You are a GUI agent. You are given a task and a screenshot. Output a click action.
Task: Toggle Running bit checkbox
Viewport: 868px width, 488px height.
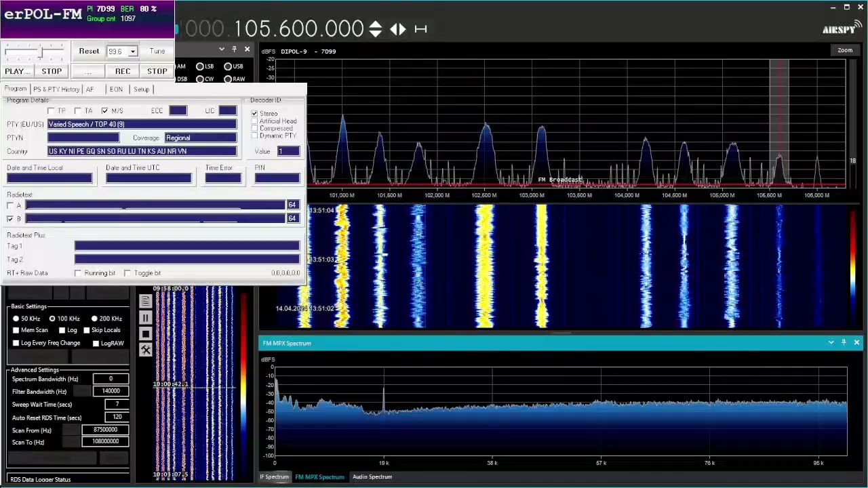pos(78,273)
